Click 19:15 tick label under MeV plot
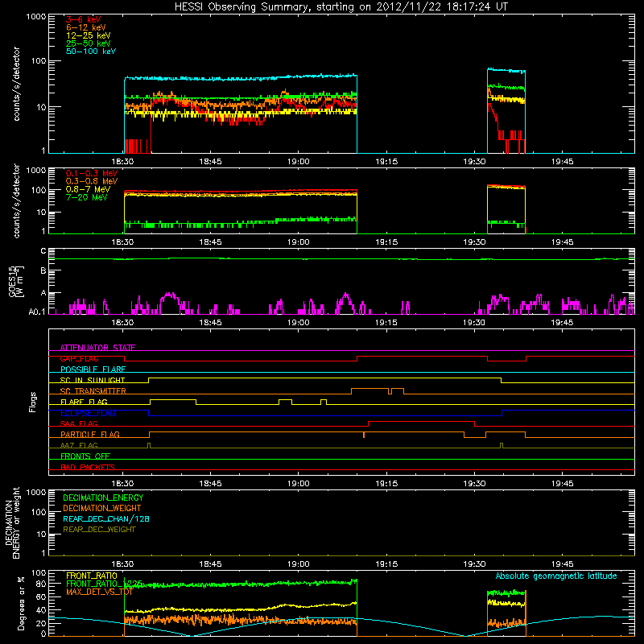Image resolution: width=644 pixels, height=644 pixels. [x=386, y=242]
